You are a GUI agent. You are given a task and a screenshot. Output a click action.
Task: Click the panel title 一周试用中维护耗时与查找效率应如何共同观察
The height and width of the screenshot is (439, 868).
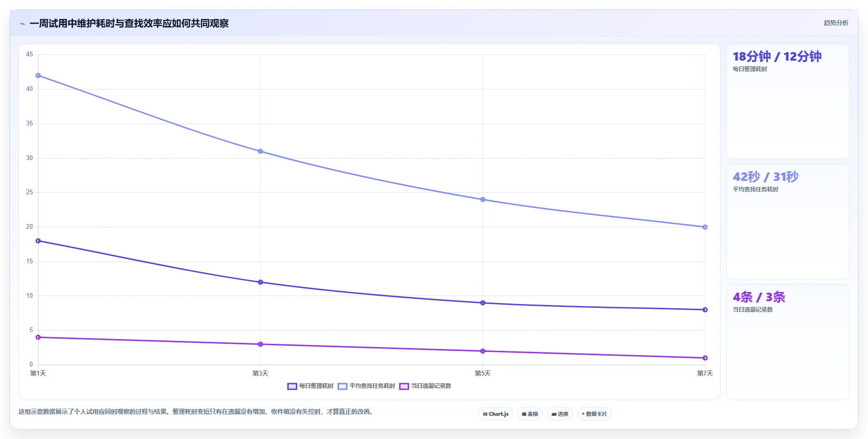point(129,24)
